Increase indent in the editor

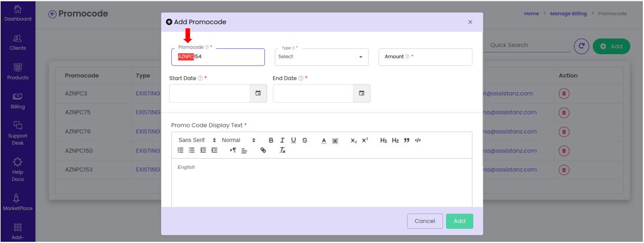pos(214,150)
